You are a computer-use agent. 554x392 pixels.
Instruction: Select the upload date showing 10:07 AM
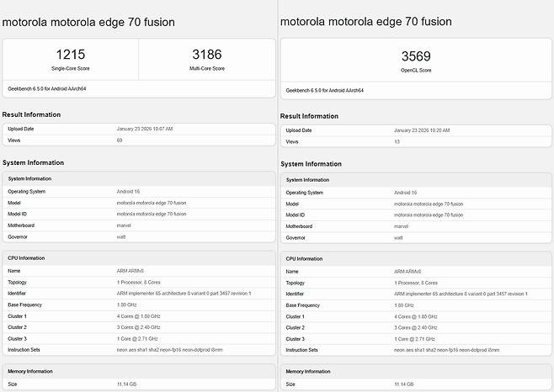(144, 129)
